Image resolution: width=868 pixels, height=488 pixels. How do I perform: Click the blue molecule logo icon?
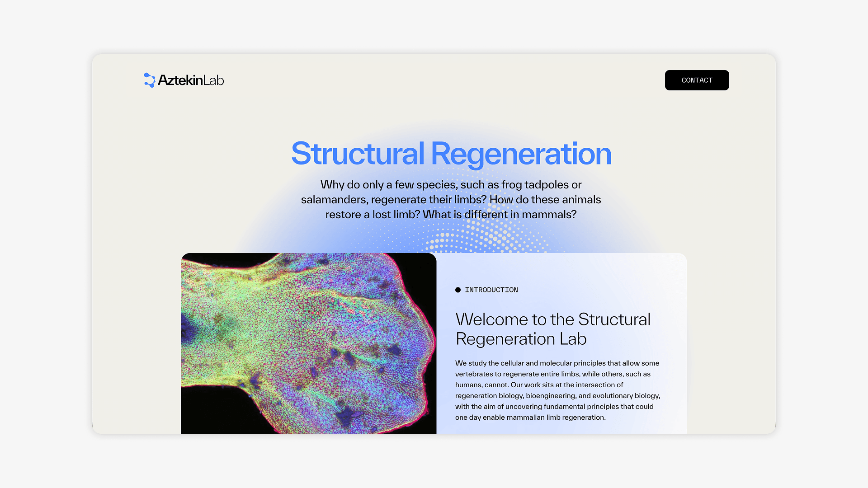(x=149, y=80)
